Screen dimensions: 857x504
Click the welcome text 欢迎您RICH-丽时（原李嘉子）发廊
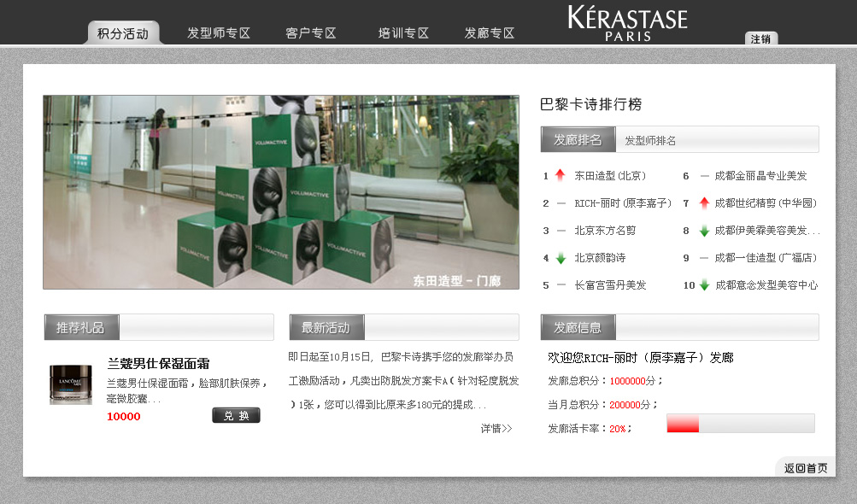pos(641,358)
